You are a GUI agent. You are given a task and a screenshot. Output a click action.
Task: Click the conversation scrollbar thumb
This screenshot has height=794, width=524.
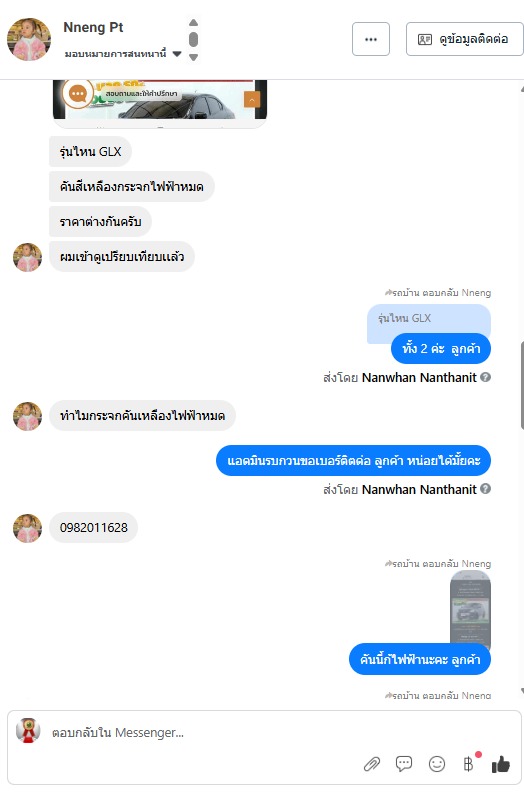pyautogui.click(x=521, y=386)
